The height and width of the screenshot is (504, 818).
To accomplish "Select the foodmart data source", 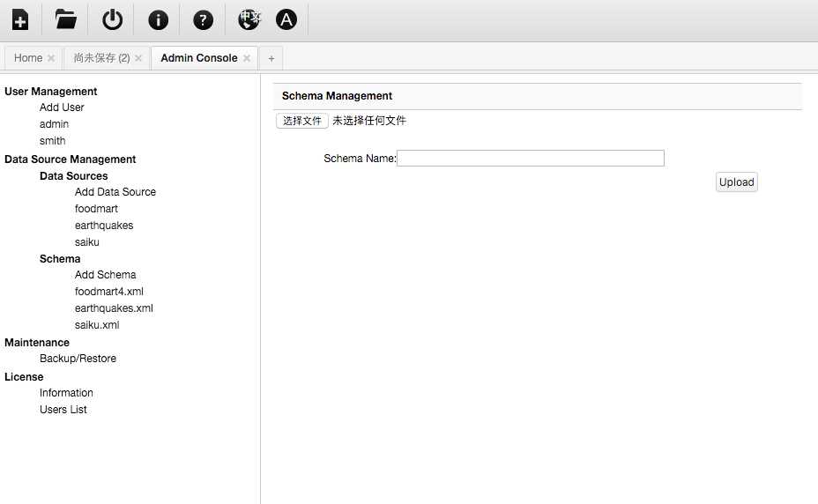I will point(96,209).
